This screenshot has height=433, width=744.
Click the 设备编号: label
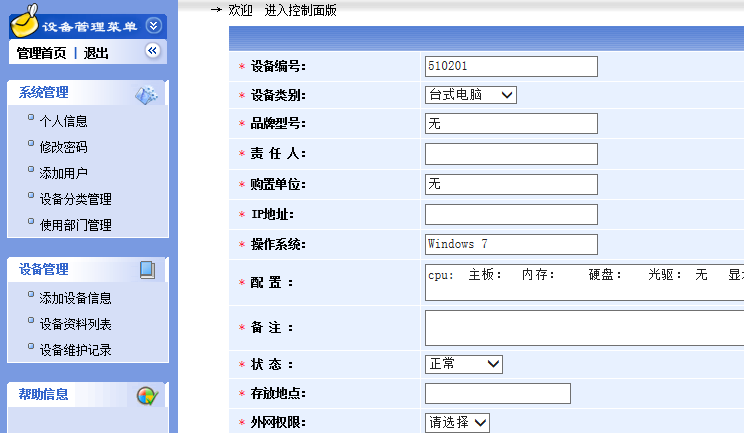[278, 66]
